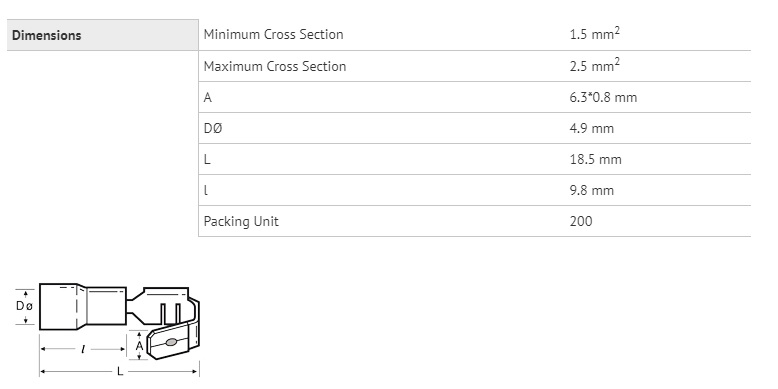Viewport: 778px width, 389px height.
Task: Click the Packing Unit label
Action: [x=241, y=221]
